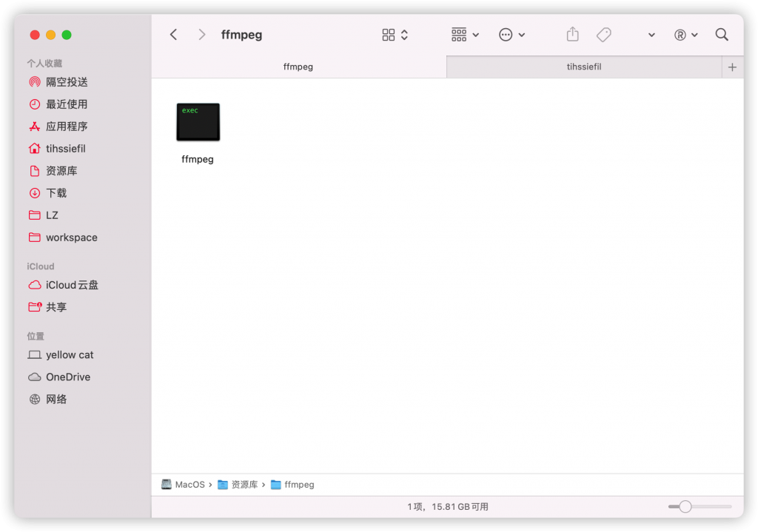758x532 pixels.
Task: Select the ffmpeg exec file
Action: [198, 123]
